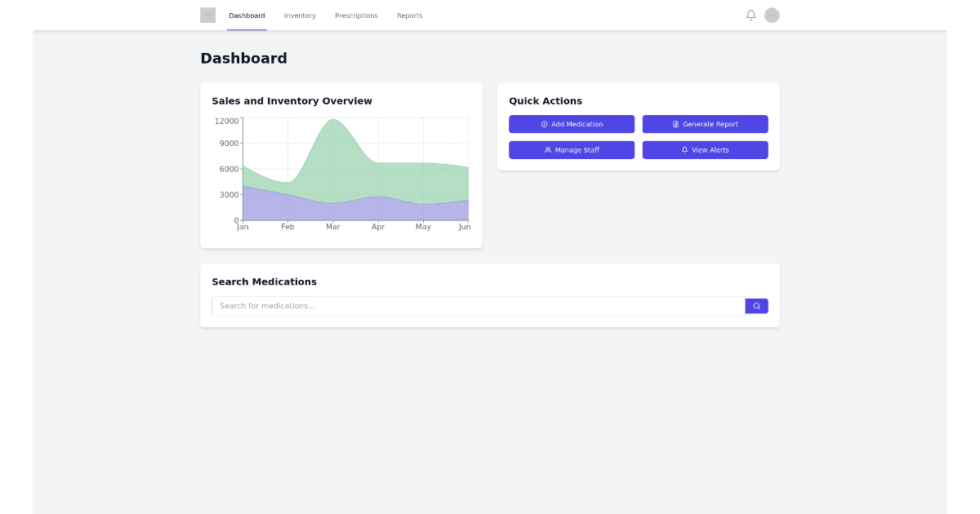Click the medications search input field

(478, 305)
